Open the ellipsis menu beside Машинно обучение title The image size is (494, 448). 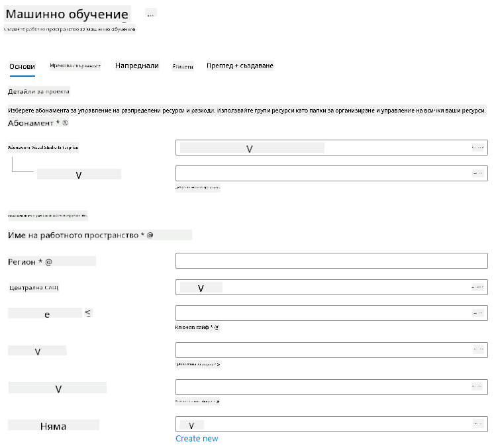pyautogui.click(x=150, y=13)
